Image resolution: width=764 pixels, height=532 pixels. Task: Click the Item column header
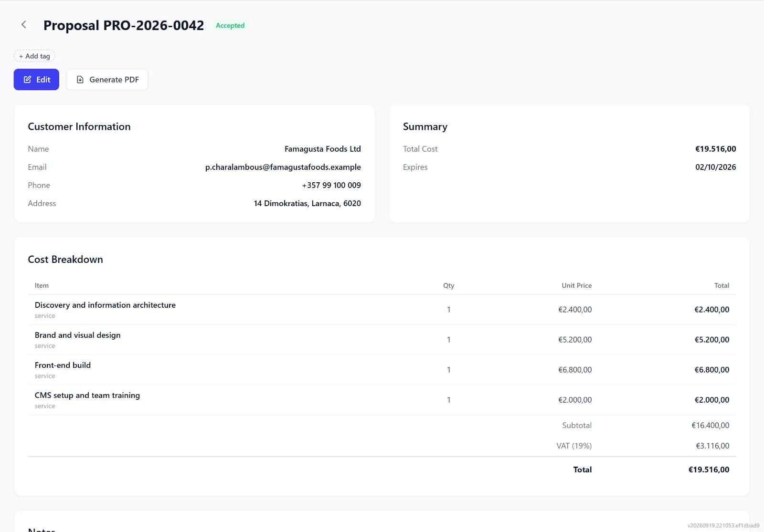pos(42,285)
